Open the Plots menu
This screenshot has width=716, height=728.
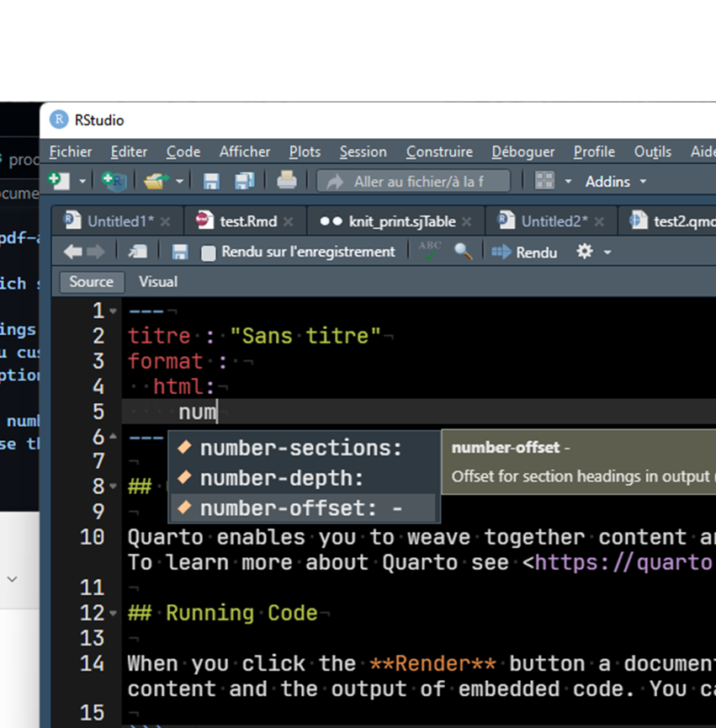(305, 151)
